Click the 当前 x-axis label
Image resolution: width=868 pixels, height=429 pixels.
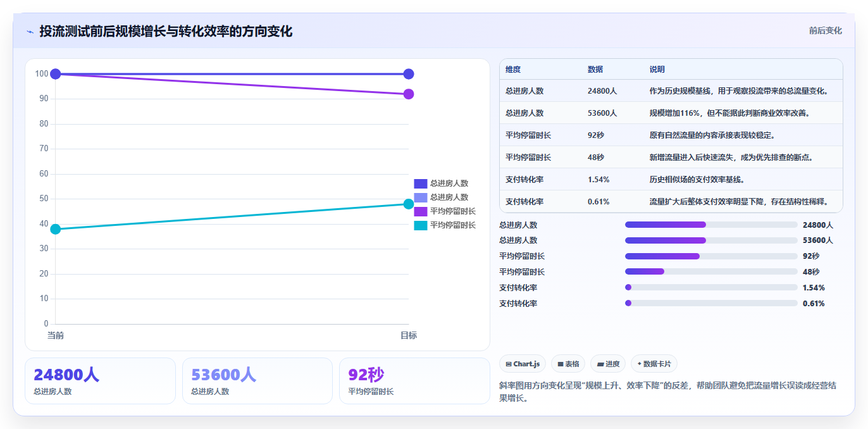tap(56, 335)
